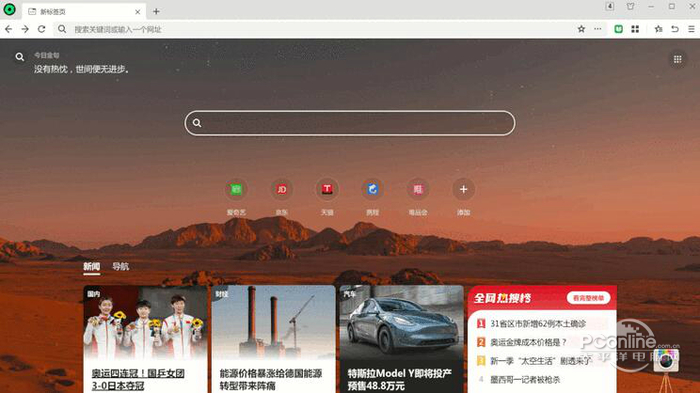Screen dimensions: 700x393
Task: Click the search icon beside 今日金句
Action: click(x=20, y=57)
